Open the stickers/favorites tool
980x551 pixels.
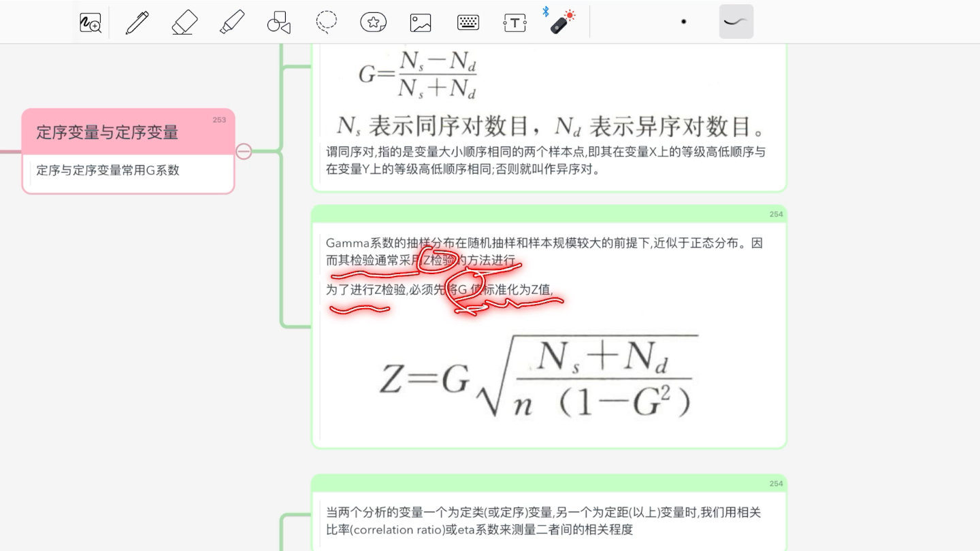(x=374, y=22)
